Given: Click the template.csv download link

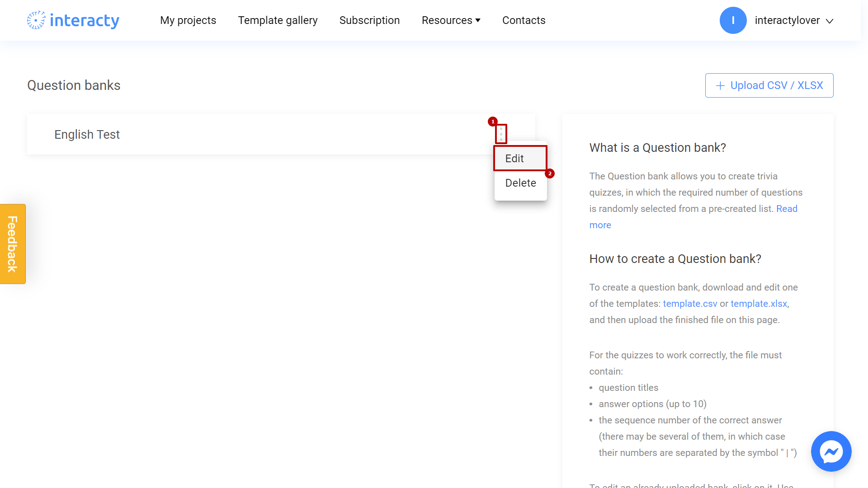Looking at the screenshot, I should tap(689, 303).
